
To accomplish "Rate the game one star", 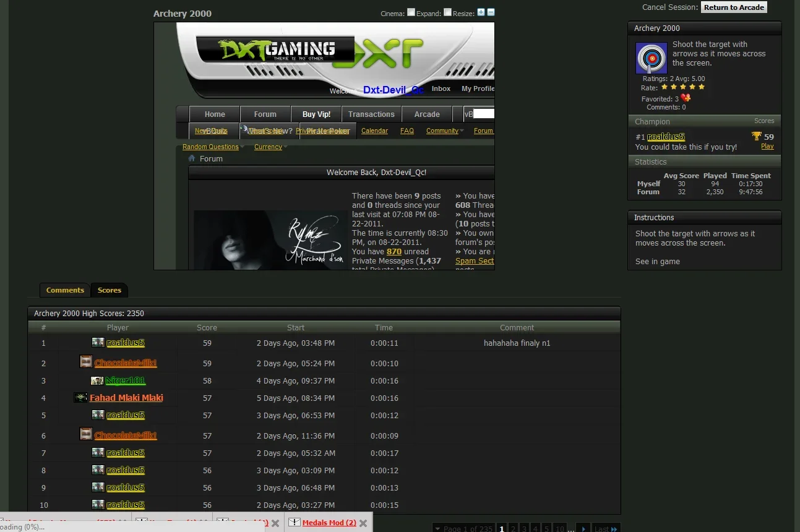I will 665,88.
